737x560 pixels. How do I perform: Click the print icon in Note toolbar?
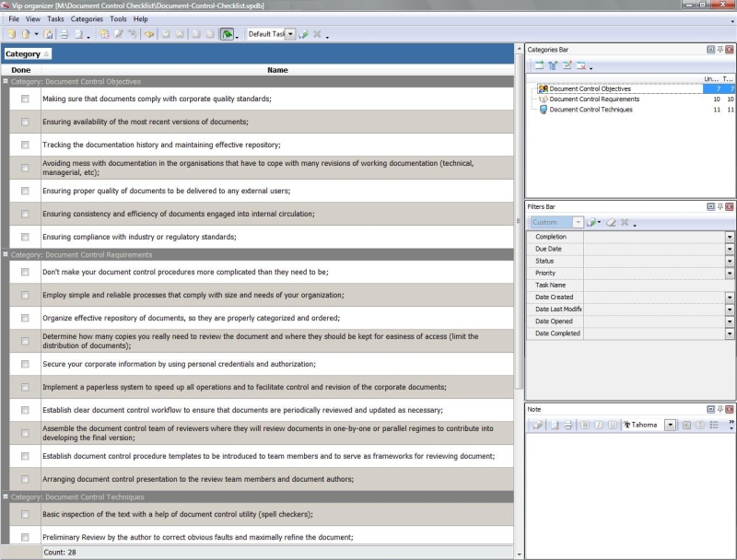tap(568, 425)
